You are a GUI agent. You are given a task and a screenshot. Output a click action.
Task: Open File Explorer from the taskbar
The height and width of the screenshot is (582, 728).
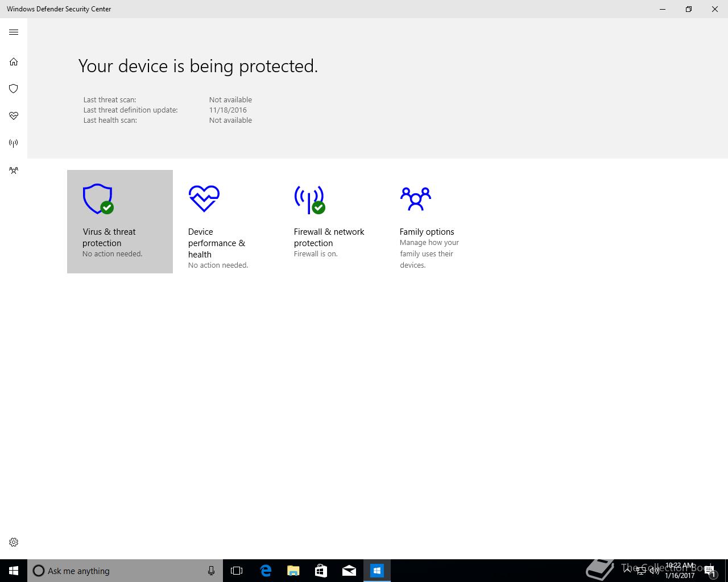click(x=293, y=571)
